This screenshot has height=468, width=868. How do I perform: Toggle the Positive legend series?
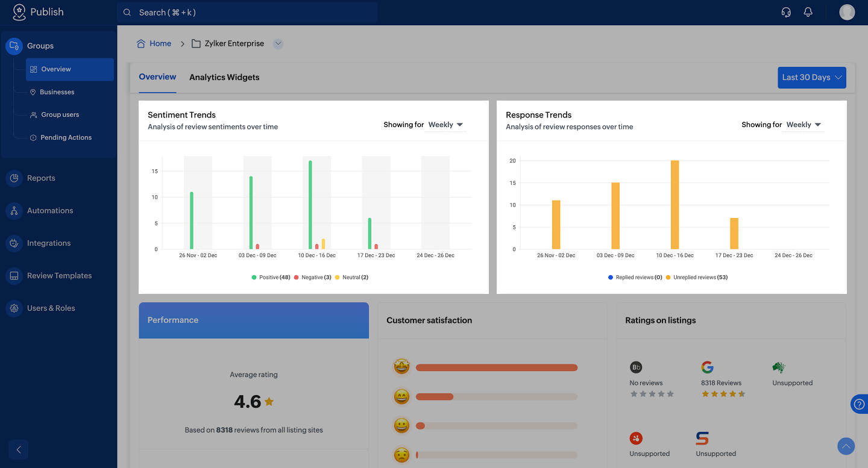[271, 278]
